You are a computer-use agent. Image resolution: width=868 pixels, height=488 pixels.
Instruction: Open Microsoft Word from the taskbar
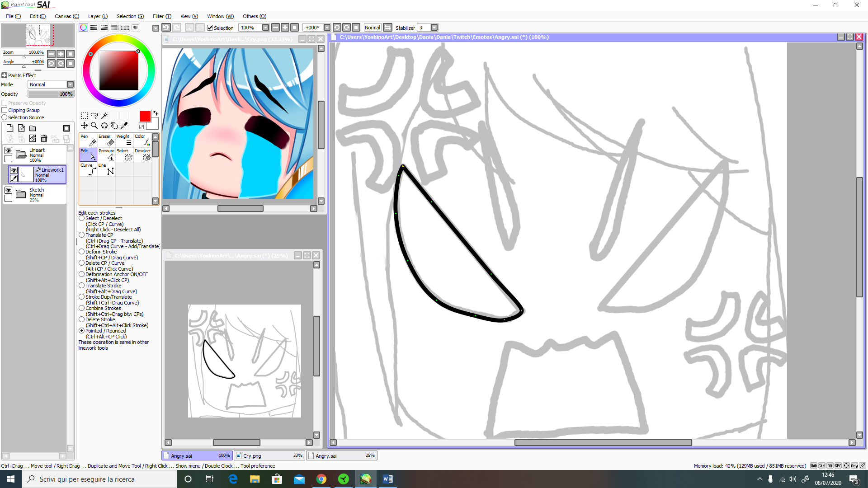(388, 479)
